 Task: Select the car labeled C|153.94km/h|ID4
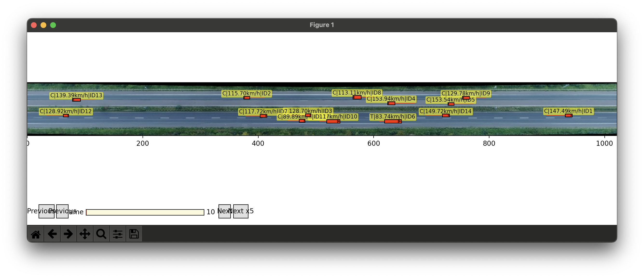coord(391,99)
